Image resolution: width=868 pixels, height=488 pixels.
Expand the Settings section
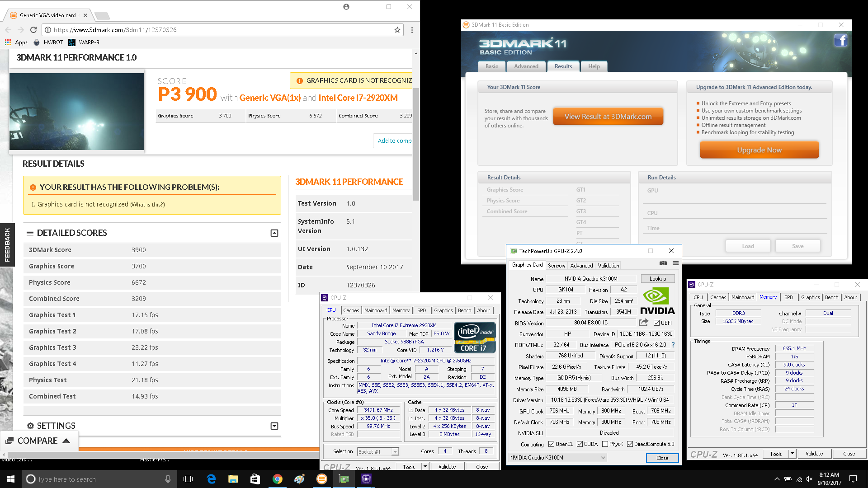274,426
